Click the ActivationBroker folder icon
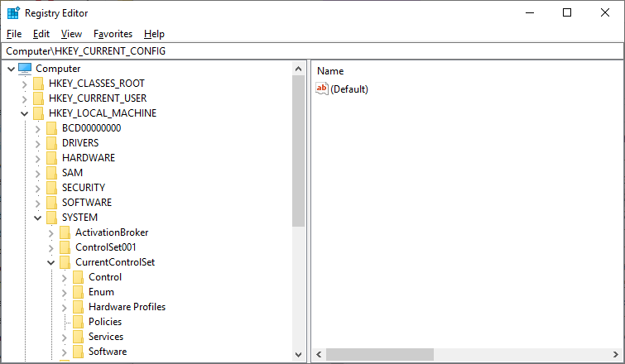This screenshot has height=364, width=625. pos(65,232)
